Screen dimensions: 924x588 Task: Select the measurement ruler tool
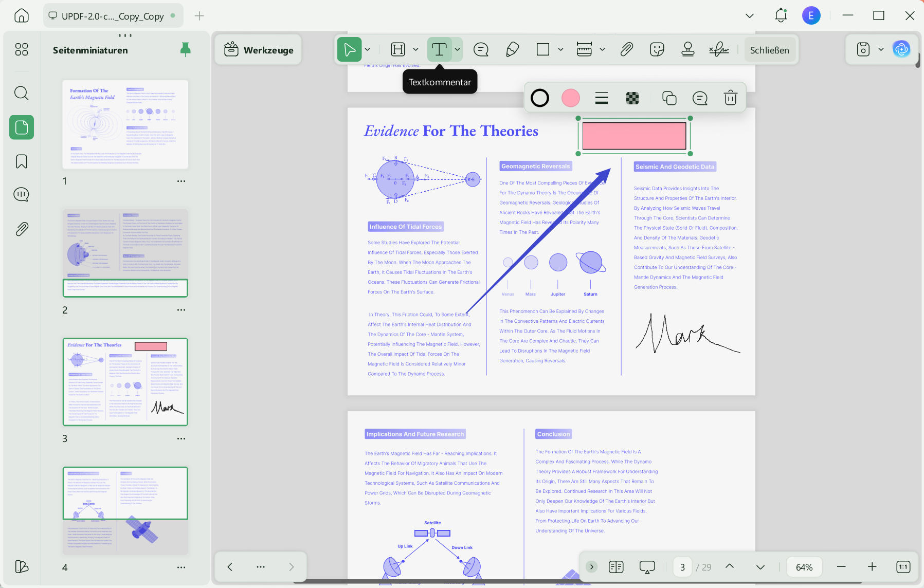coord(584,49)
